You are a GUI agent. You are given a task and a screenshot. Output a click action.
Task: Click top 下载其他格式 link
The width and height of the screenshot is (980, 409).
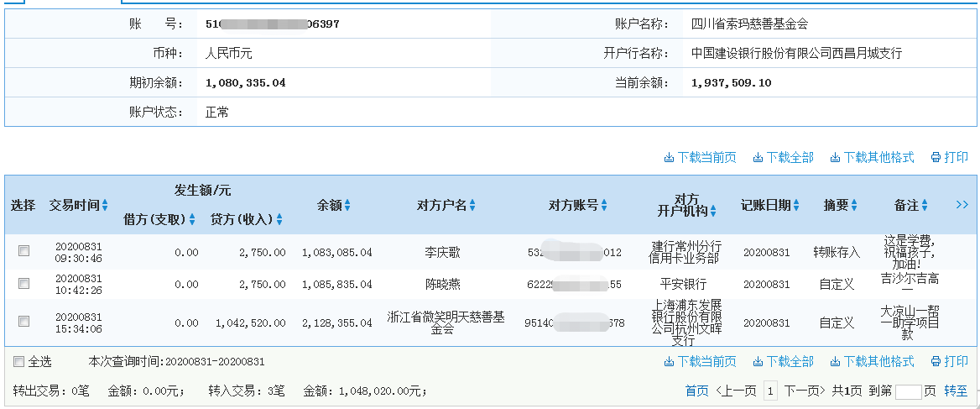pyautogui.click(x=872, y=158)
